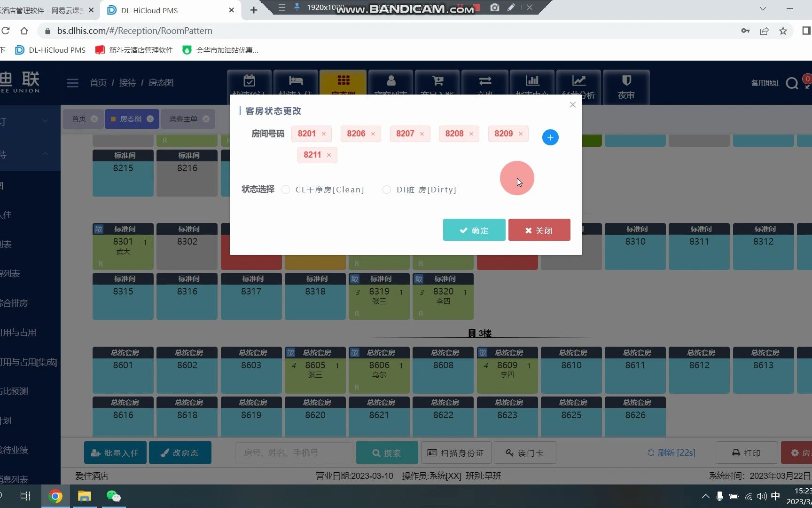Screen dimensions: 812x508
Task: Confirm status change with 确定 button
Action: 474,230
